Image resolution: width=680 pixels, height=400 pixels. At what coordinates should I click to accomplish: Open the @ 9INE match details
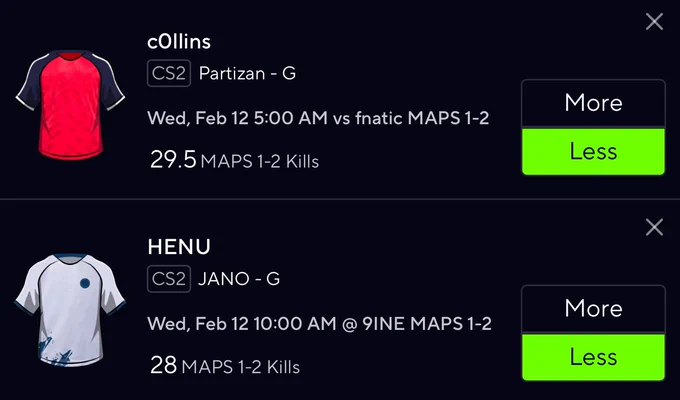coord(319,324)
